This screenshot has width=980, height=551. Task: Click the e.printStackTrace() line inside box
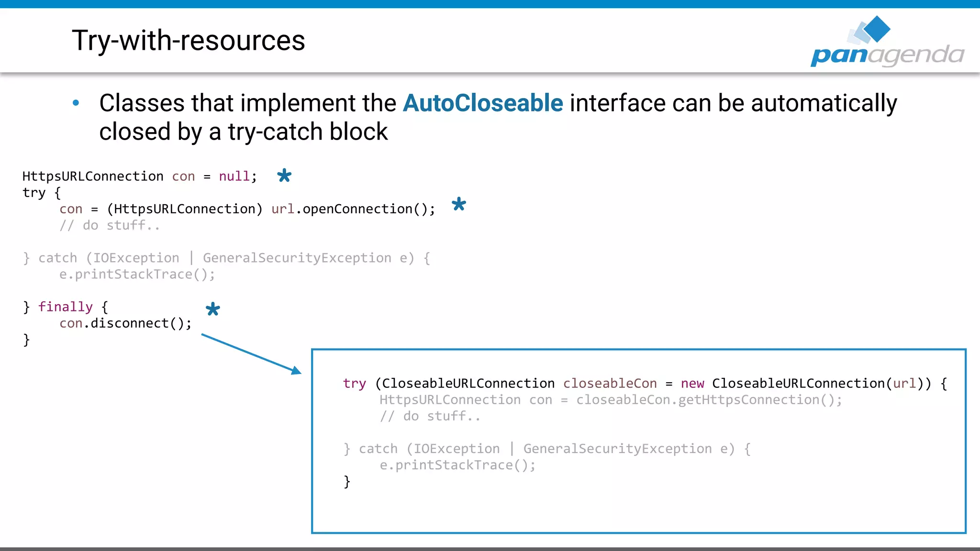pyautogui.click(x=457, y=465)
